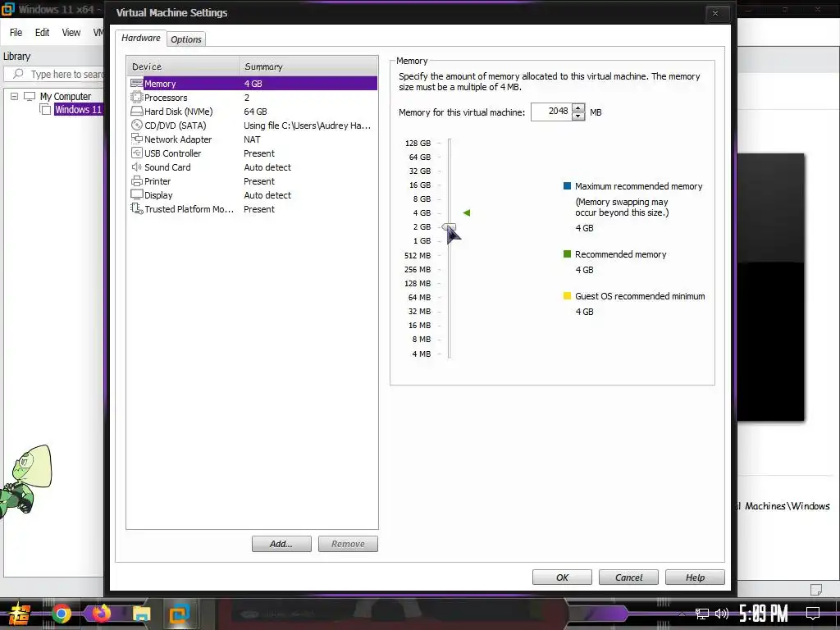Click the network icon in the system tray
The width and height of the screenshot is (840, 630).
pos(701,614)
